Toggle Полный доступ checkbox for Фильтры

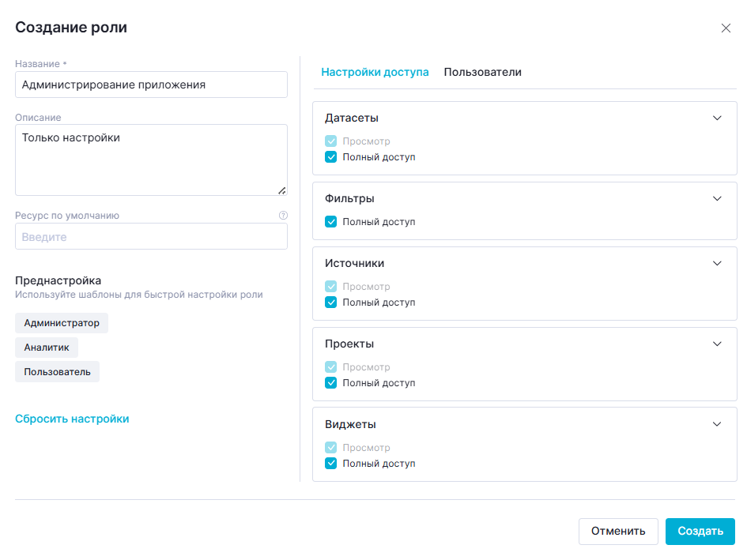331,222
